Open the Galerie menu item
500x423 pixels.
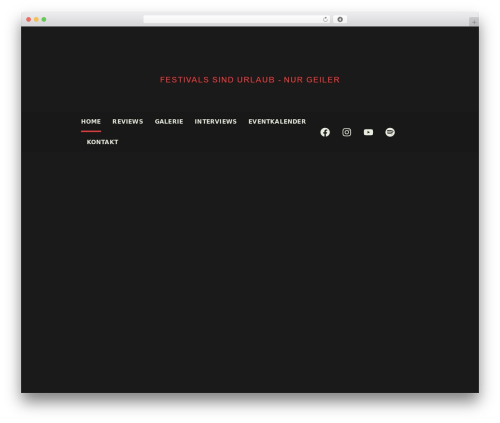click(x=169, y=122)
